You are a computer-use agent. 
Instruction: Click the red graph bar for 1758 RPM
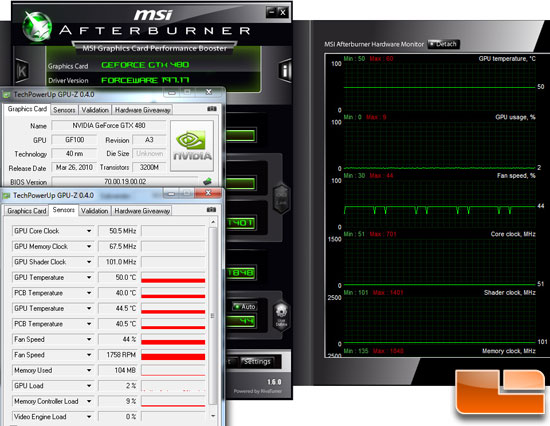pyautogui.click(x=173, y=357)
